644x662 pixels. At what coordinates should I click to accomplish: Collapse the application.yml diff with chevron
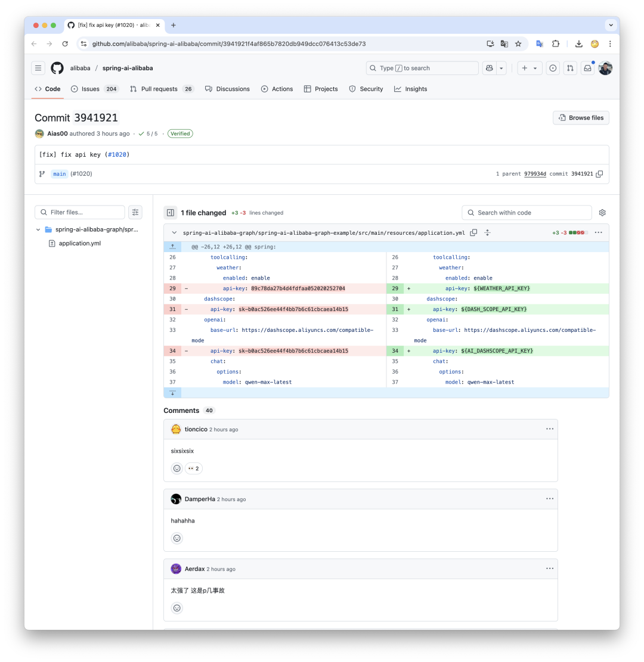click(x=174, y=232)
